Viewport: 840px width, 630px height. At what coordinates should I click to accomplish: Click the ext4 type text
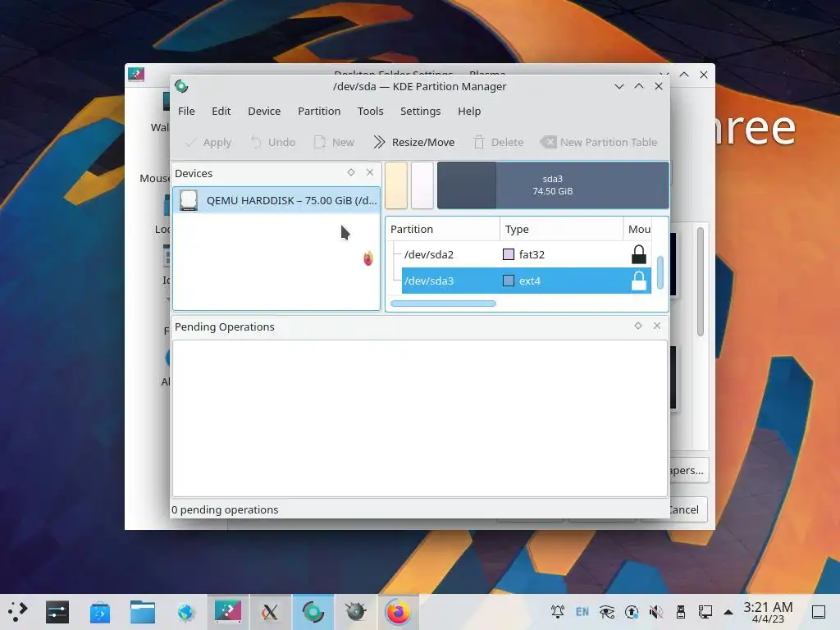[x=530, y=281]
